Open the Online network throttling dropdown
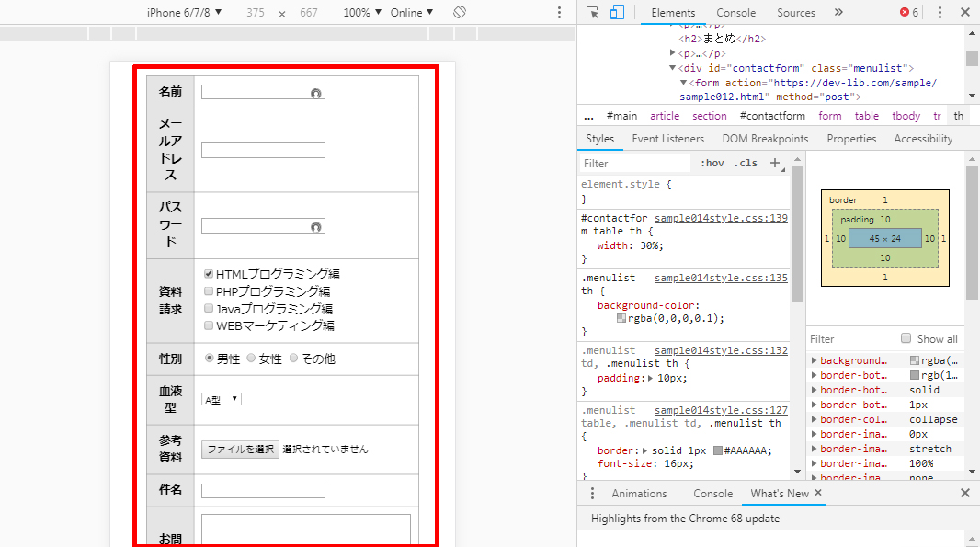This screenshot has width=980, height=547. (x=412, y=13)
